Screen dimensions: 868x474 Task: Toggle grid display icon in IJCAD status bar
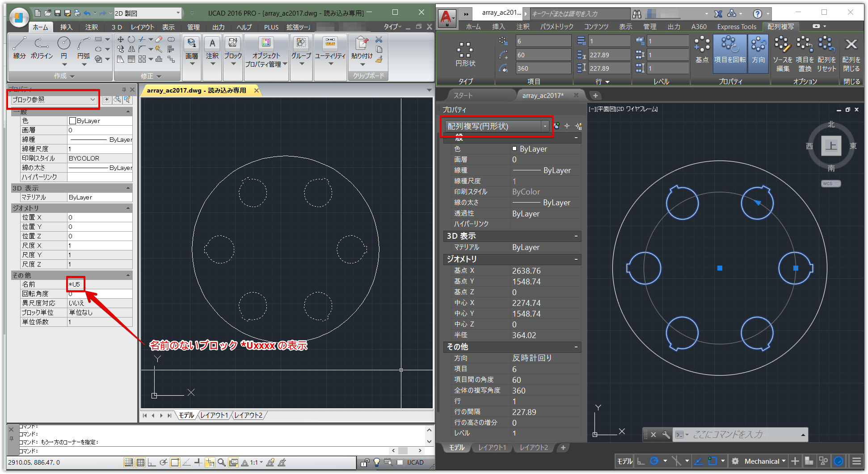[140, 462]
